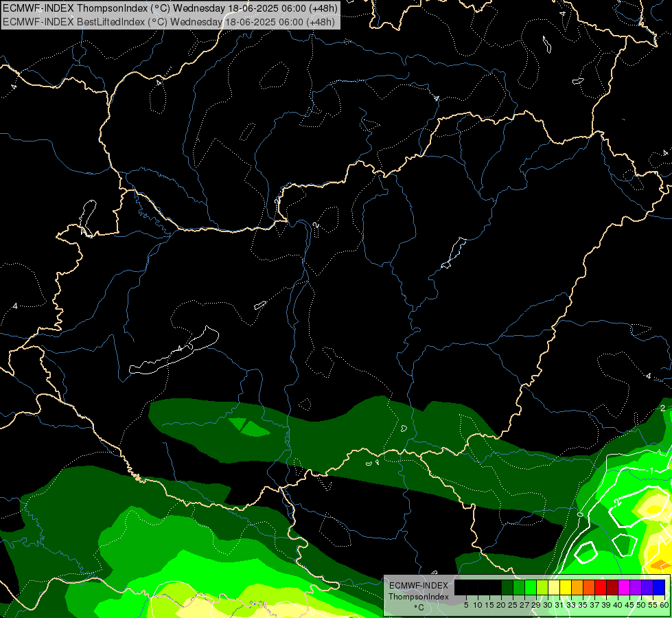This screenshot has width=672, height=618.
Task: Click the legend tick label 30
Action: [548, 605]
